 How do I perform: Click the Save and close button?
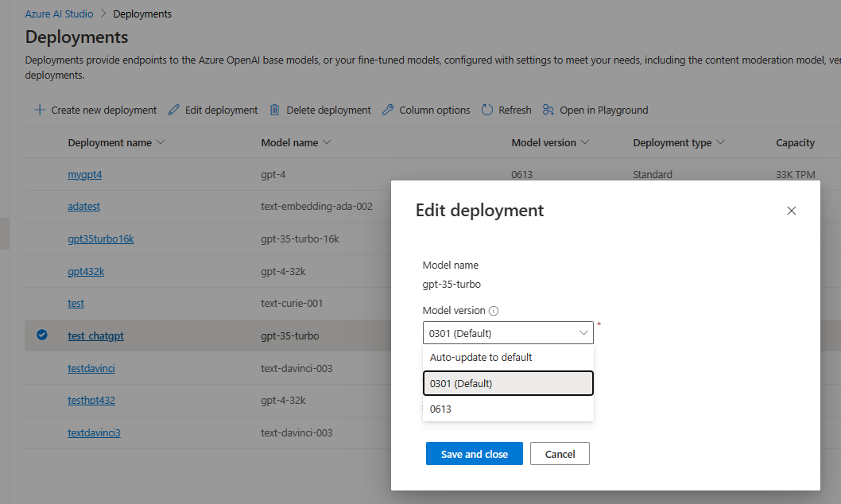coord(474,453)
